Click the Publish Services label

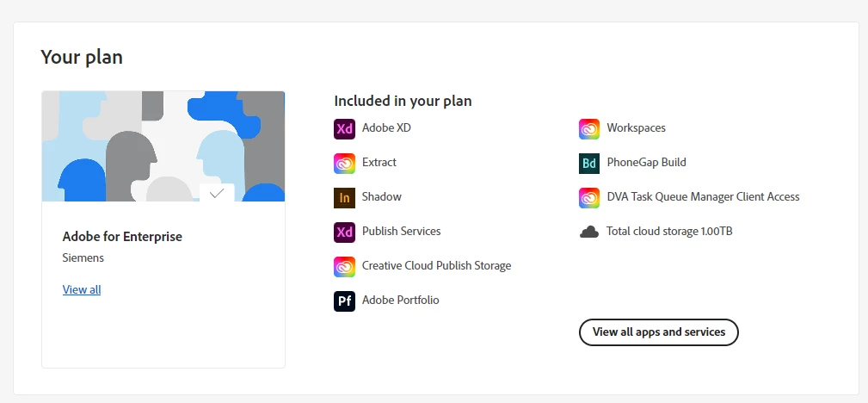pyautogui.click(x=402, y=231)
